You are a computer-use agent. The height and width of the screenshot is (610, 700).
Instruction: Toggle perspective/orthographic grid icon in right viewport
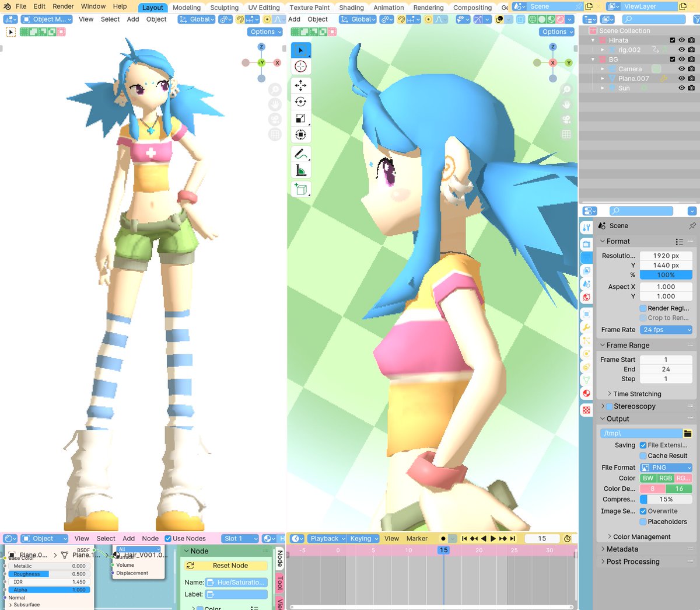pos(566,134)
